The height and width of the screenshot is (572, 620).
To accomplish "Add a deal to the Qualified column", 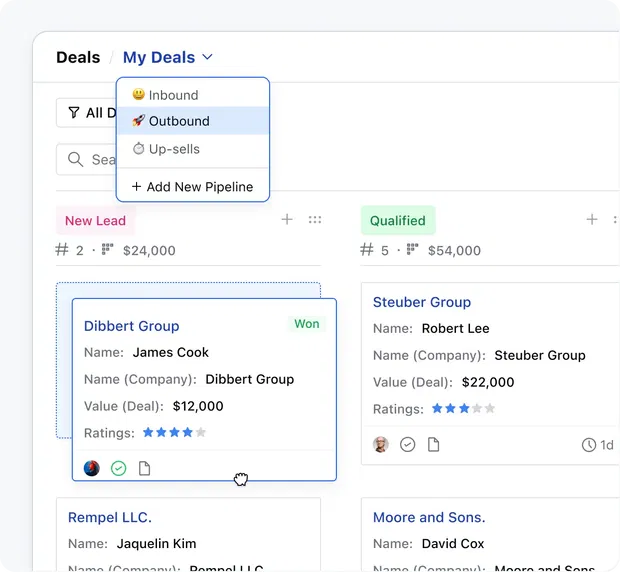I will (592, 219).
